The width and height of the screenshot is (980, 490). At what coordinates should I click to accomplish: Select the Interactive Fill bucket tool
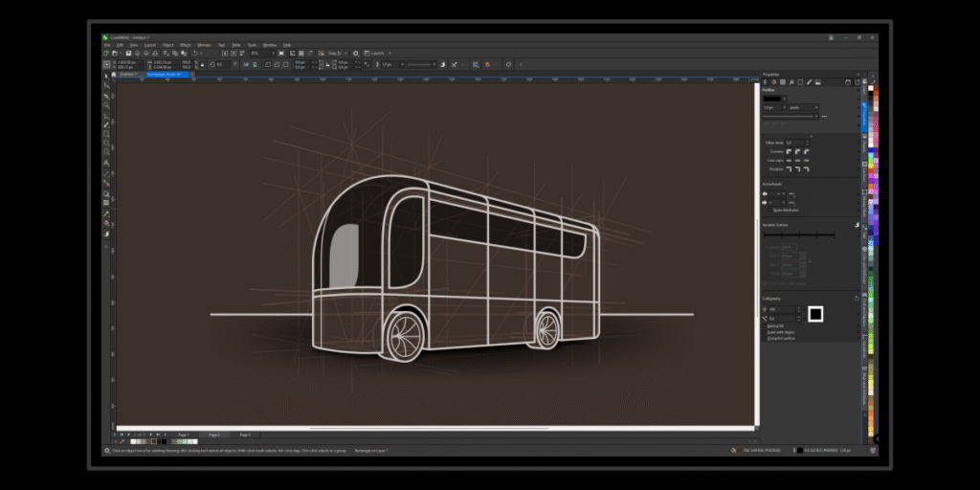[106, 223]
